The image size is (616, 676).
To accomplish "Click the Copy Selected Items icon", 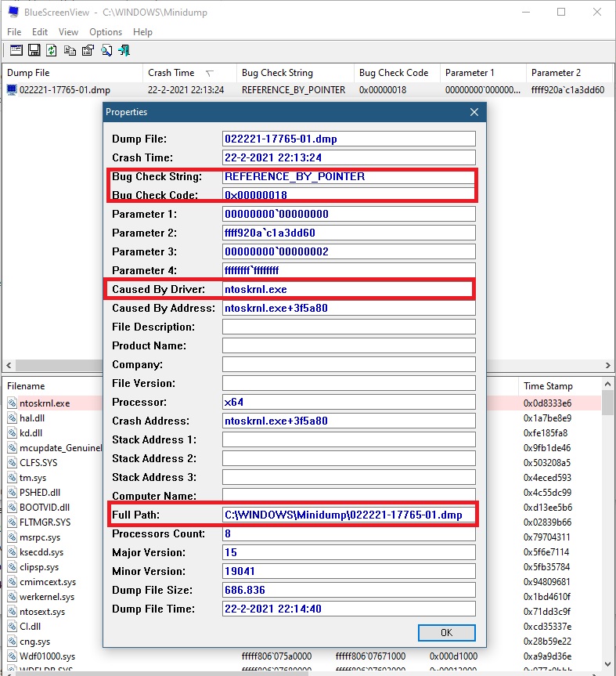I will tap(70, 51).
